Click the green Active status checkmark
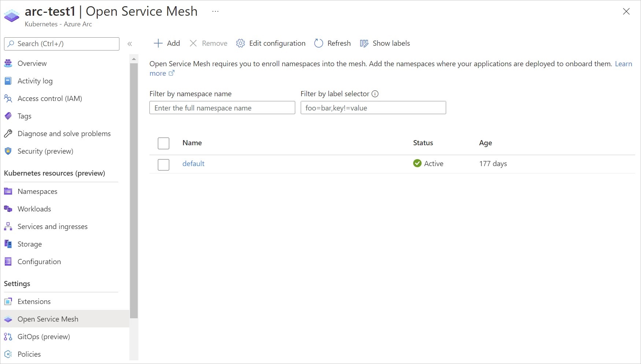Image resolution: width=641 pixels, height=364 pixels. [x=417, y=163]
